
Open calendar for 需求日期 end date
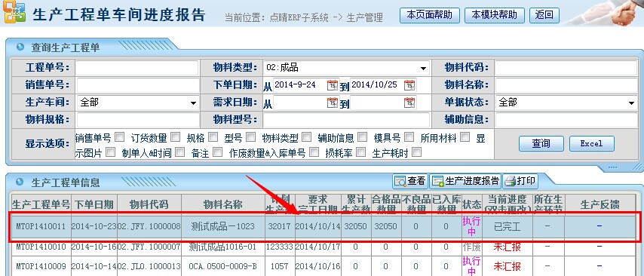(x=409, y=103)
